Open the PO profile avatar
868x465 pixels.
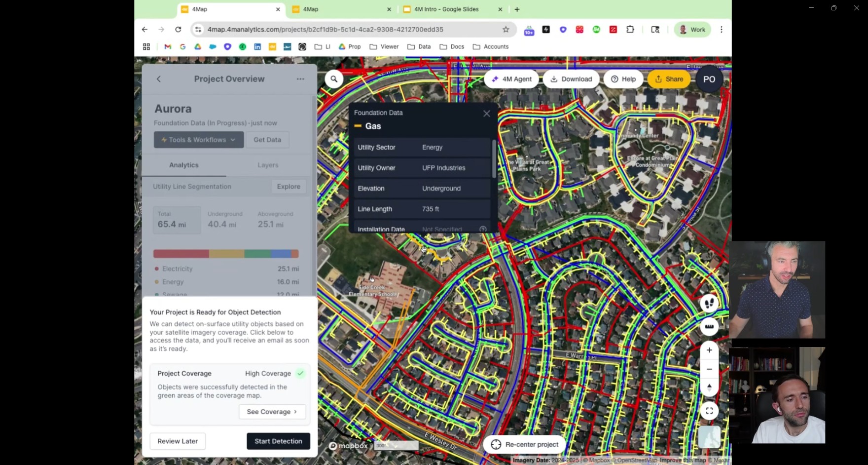pos(709,79)
